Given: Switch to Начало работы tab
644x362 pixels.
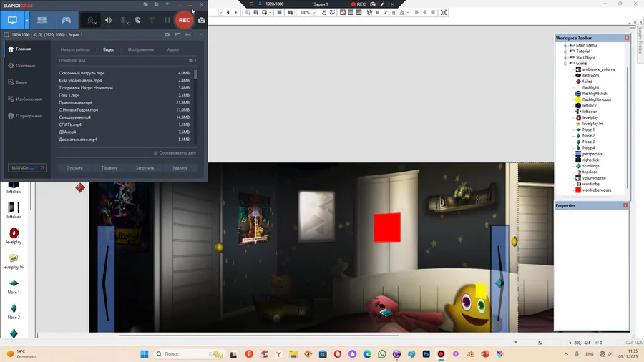Looking at the screenshot, I should 74,49.
